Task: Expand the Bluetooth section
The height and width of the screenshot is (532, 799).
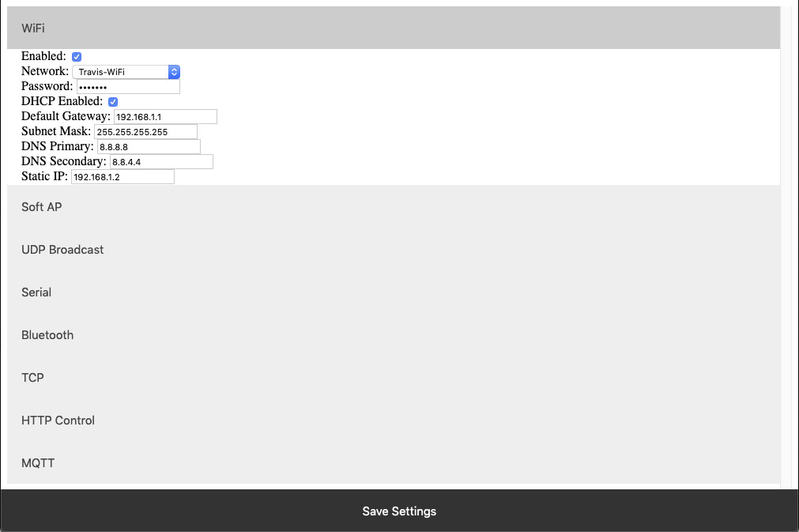Action: coord(394,335)
